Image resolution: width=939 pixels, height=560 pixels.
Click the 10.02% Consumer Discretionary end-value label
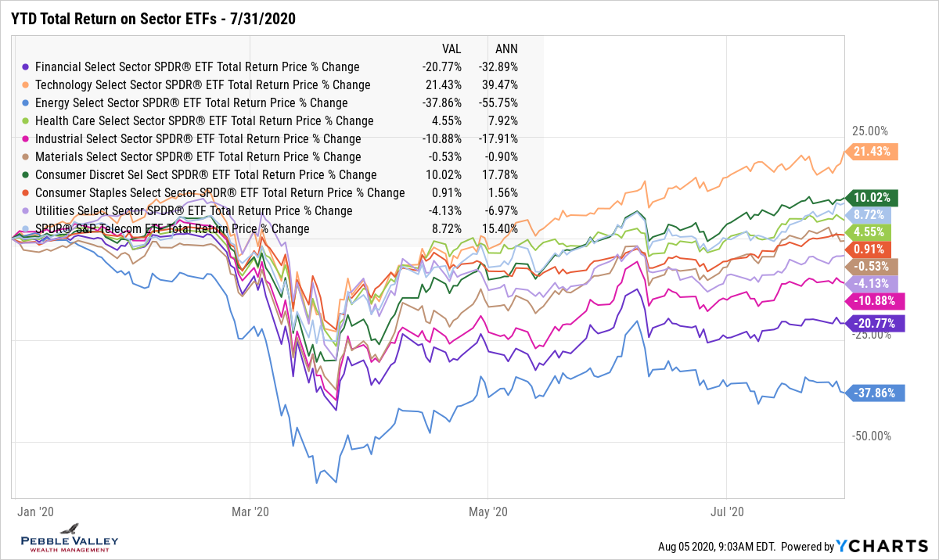[x=871, y=198]
